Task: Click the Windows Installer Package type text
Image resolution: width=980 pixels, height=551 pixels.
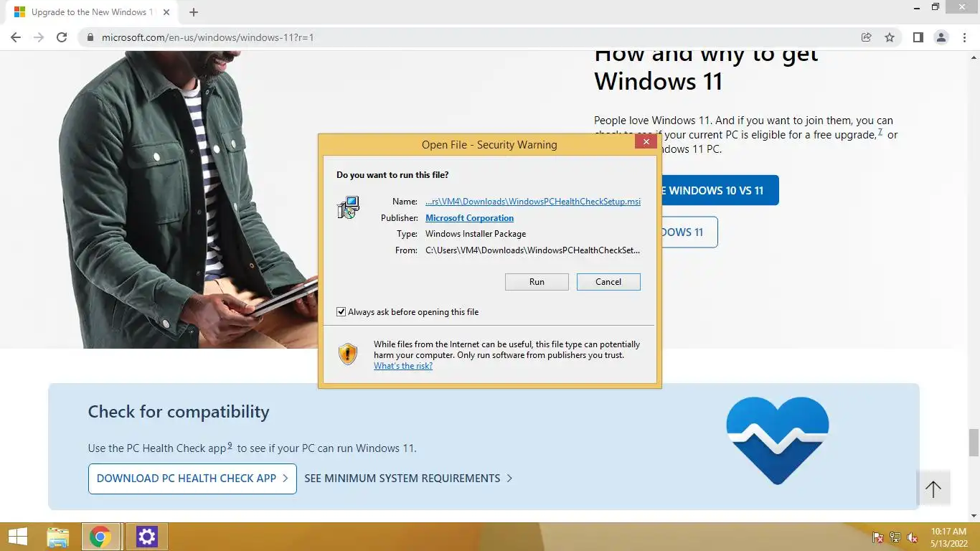Action: (x=476, y=234)
